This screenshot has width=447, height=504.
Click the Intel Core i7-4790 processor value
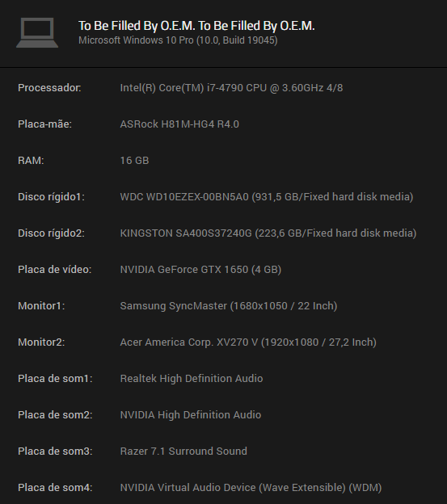[231, 88]
